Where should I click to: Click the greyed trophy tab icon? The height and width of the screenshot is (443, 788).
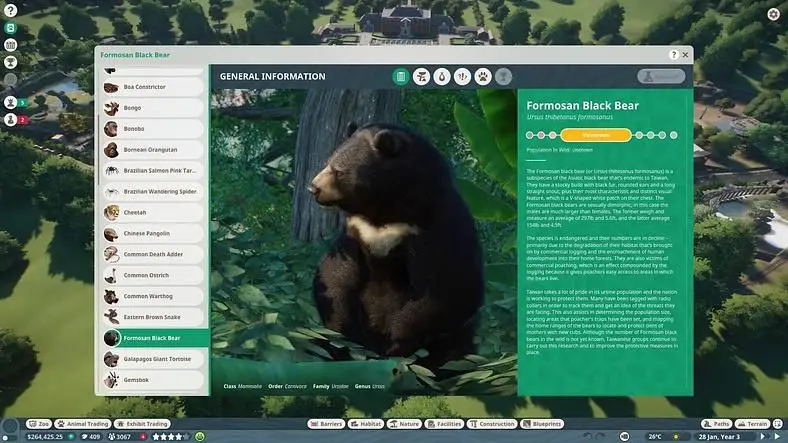[503, 77]
